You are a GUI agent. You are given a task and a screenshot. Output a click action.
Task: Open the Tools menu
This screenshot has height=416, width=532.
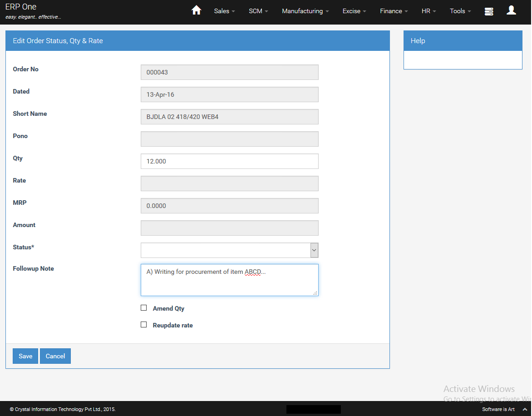point(460,11)
